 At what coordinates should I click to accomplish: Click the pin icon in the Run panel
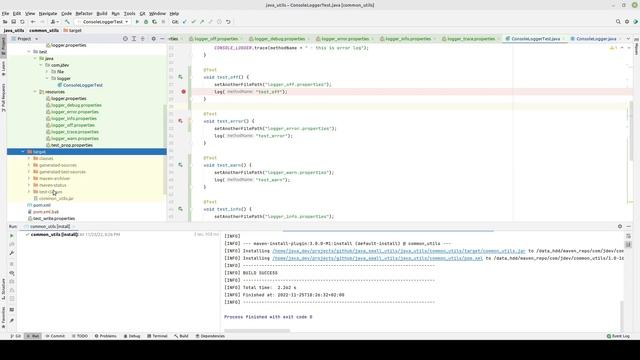[11, 321]
